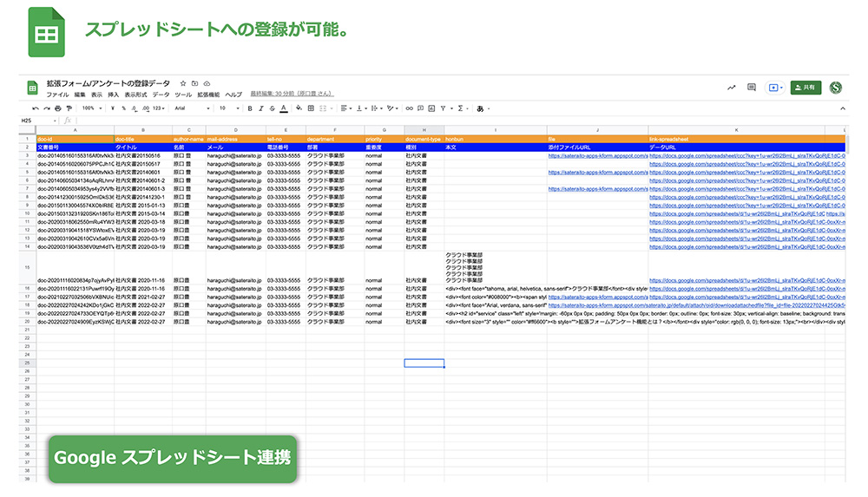Open the 表示 menu
Image resolution: width=868 pixels, height=497 pixels.
[x=96, y=95]
